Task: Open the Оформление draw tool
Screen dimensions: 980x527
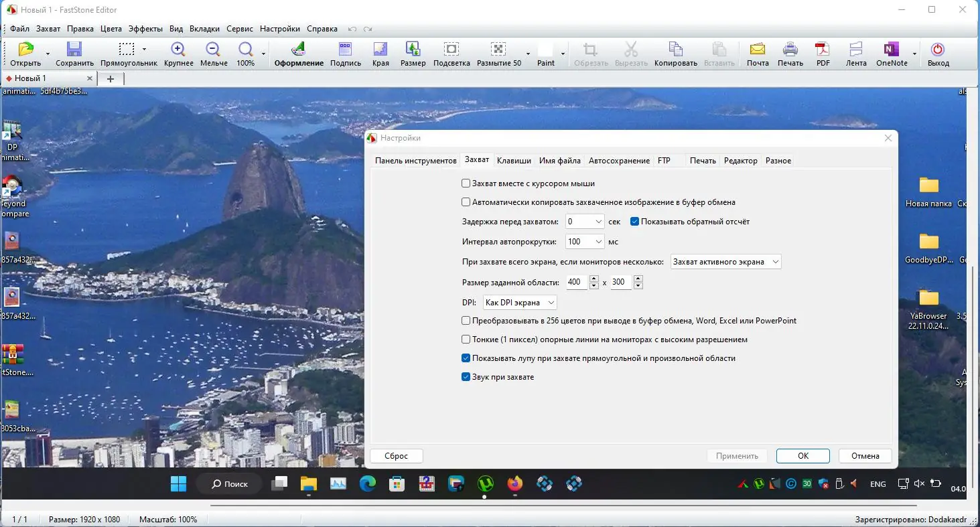Action: tap(299, 50)
